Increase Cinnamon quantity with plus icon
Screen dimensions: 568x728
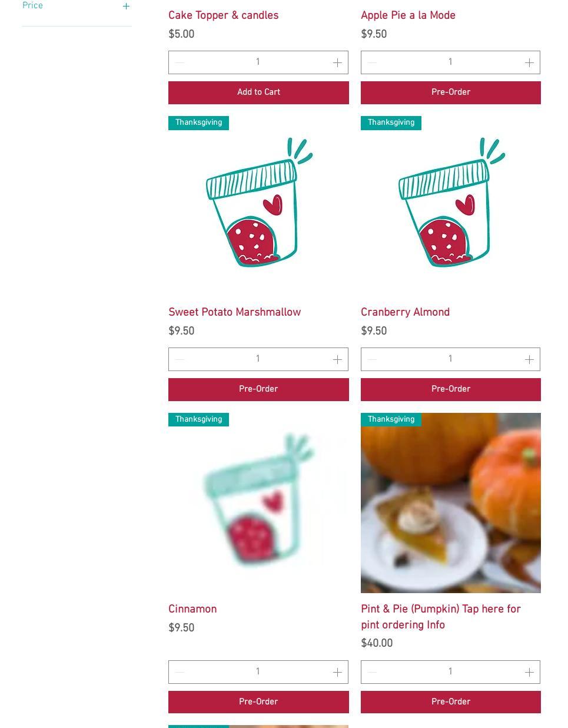pyautogui.click(x=337, y=672)
